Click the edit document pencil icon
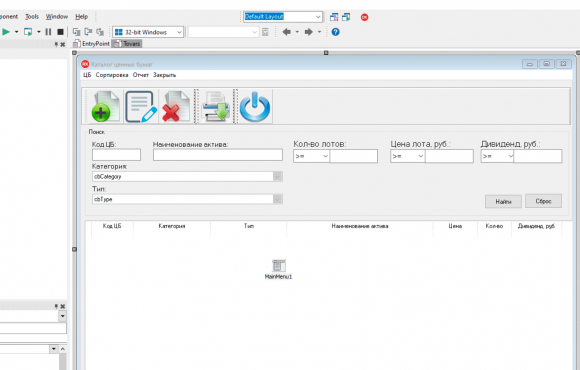Image resolution: width=580 pixels, height=370 pixels. [141, 107]
